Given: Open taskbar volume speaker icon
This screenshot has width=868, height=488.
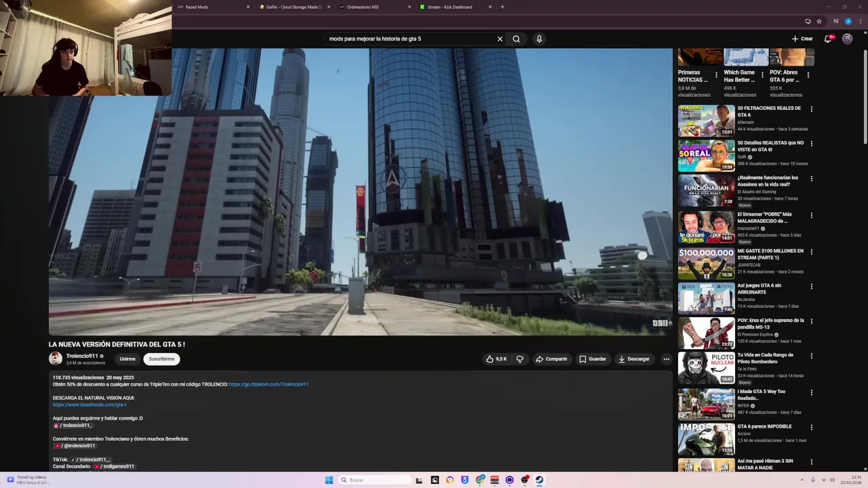Looking at the screenshot, I should tap(833, 480).
